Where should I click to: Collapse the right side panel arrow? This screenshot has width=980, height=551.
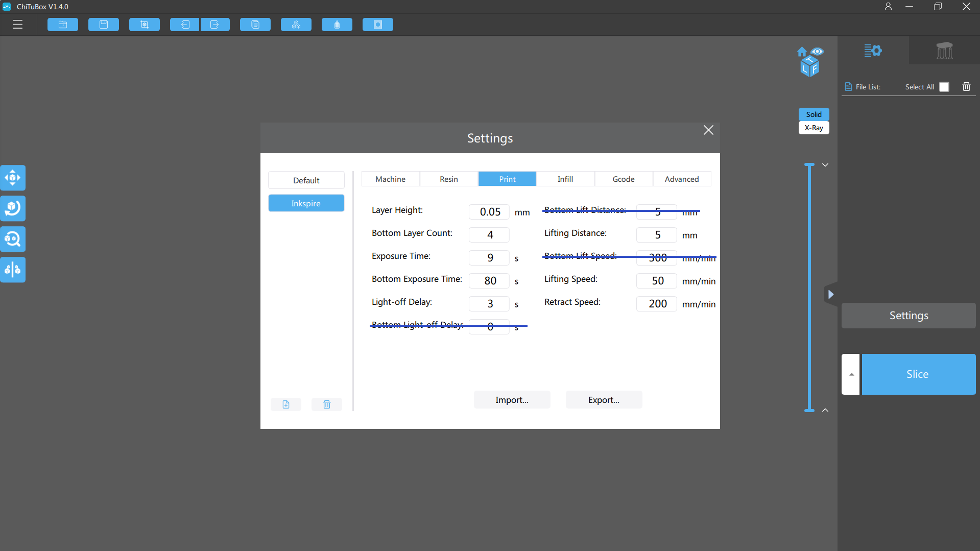(x=831, y=294)
